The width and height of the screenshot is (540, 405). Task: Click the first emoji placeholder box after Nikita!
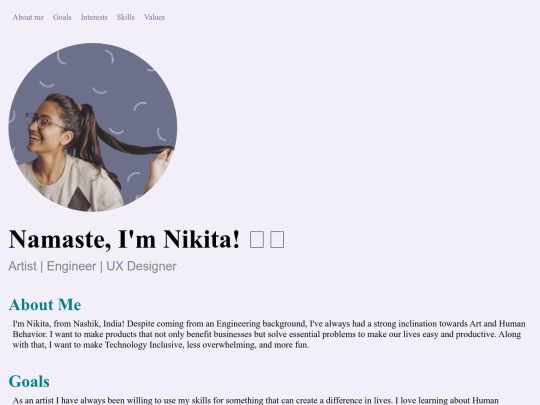coord(257,239)
